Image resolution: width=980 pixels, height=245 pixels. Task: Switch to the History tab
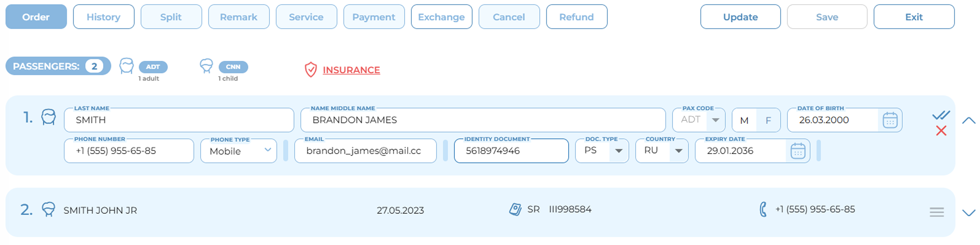coord(103,17)
